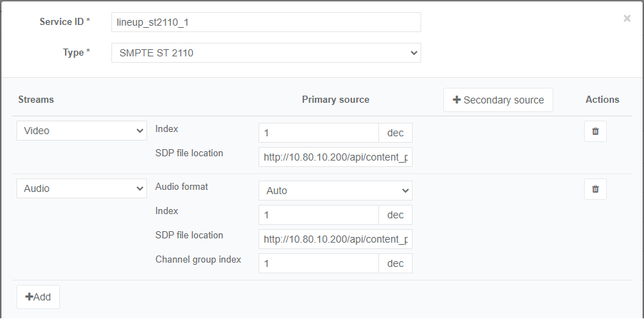644x319 pixels.
Task: Select the Audio SDP file location field
Action: coord(335,239)
